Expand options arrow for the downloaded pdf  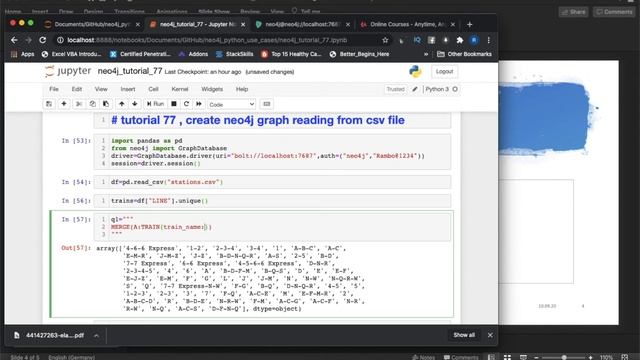pos(96,336)
